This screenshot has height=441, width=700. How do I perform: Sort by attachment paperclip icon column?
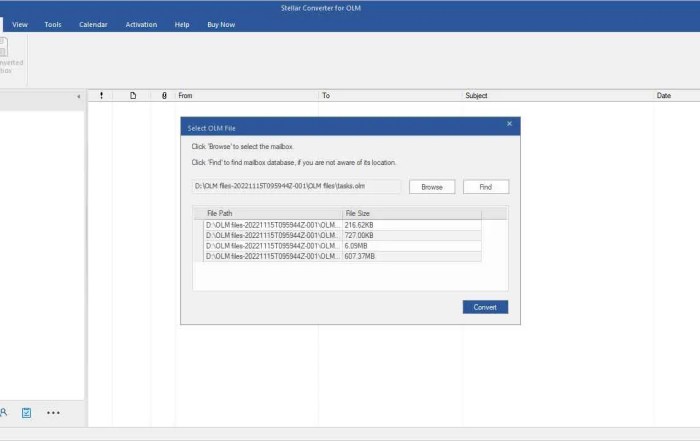[x=164, y=96]
